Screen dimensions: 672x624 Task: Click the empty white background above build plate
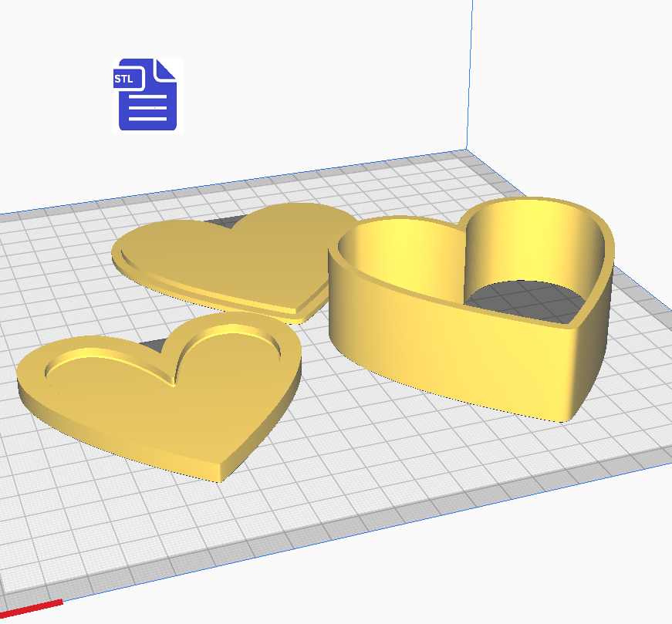(x=309, y=77)
